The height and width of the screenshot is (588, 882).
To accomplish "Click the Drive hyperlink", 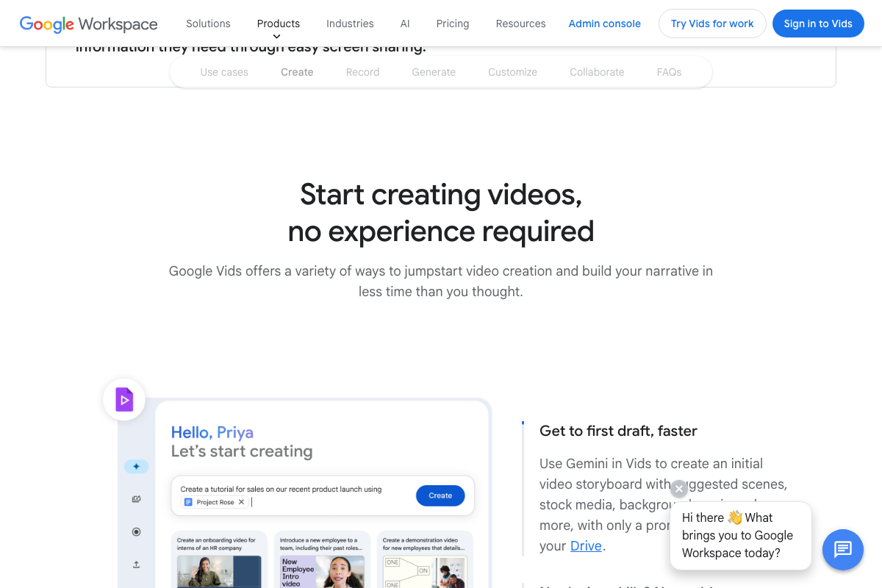I will click(x=586, y=546).
